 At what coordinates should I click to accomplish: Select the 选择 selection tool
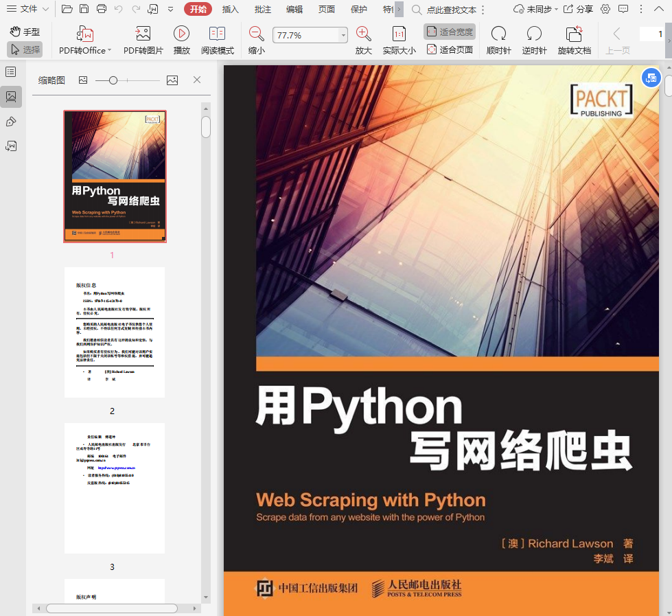pyautogui.click(x=25, y=49)
